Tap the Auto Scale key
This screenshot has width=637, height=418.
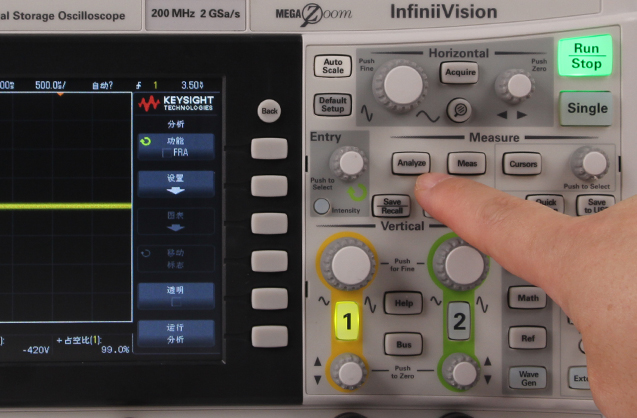[x=333, y=66]
